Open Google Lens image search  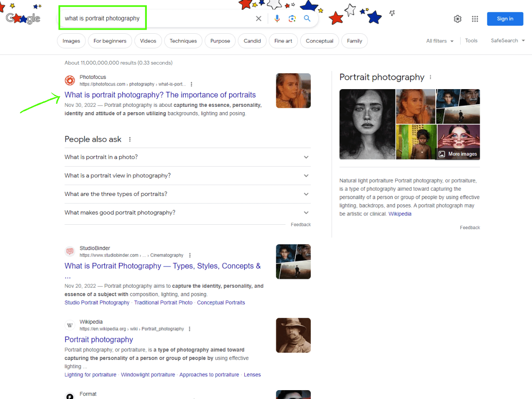(x=292, y=19)
